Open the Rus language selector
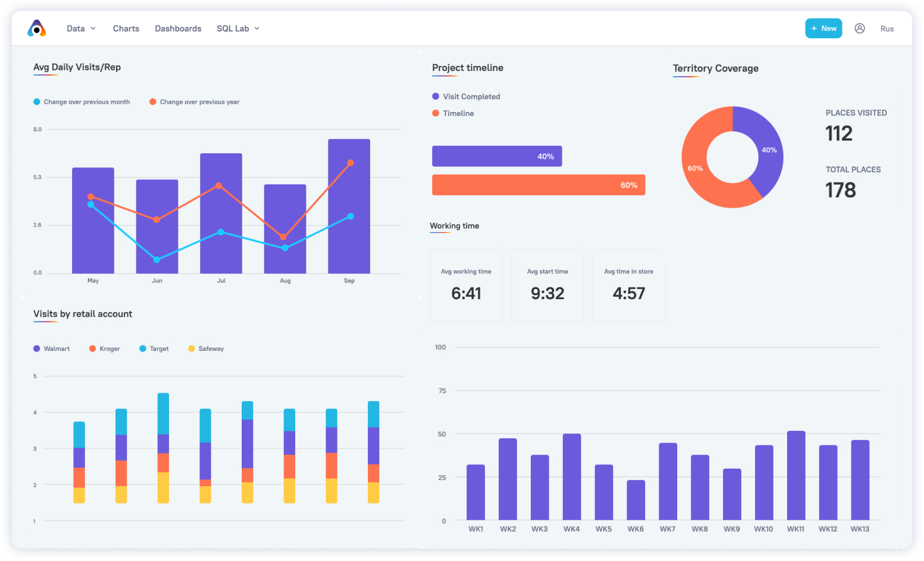The width and height of the screenshot is (924, 561). coord(887,29)
